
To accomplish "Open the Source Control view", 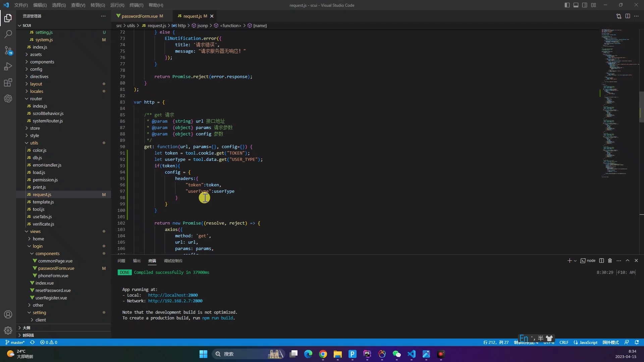I will 8,50.
